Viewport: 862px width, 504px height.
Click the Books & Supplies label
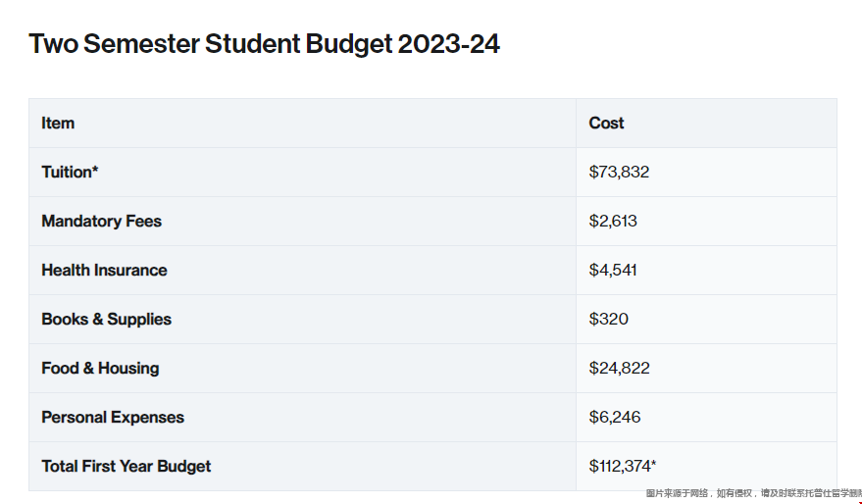(x=107, y=320)
